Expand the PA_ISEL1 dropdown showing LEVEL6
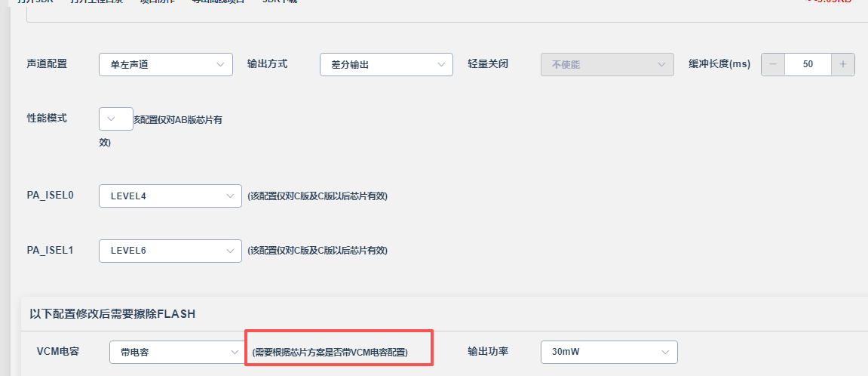Viewport: 868px width, 376px height. (170, 251)
